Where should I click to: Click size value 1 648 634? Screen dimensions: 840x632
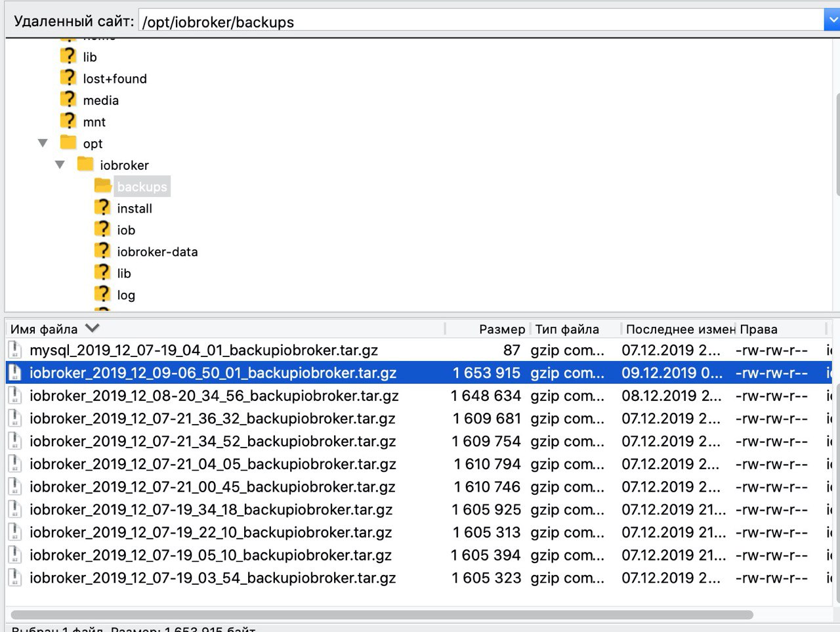tap(486, 396)
